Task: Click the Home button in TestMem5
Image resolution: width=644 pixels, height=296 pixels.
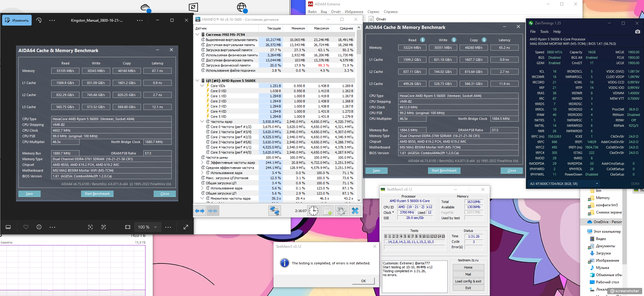Action: pyautogui.click(x=468, y=267)
